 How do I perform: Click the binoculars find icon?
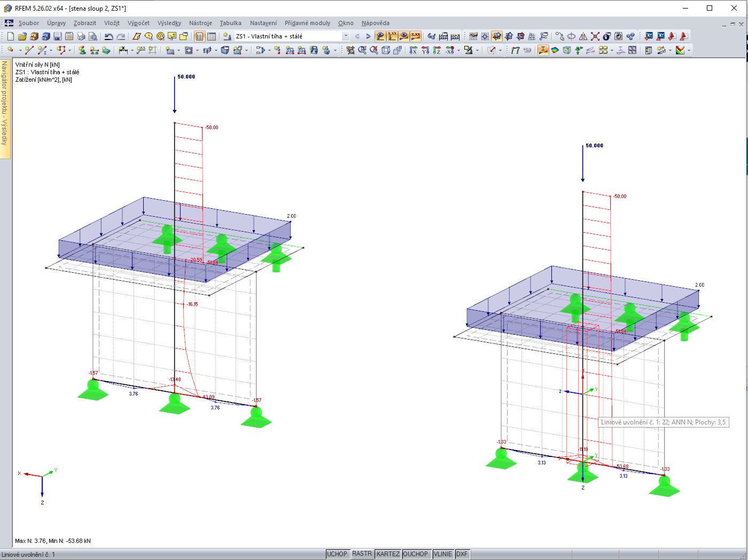432,36
